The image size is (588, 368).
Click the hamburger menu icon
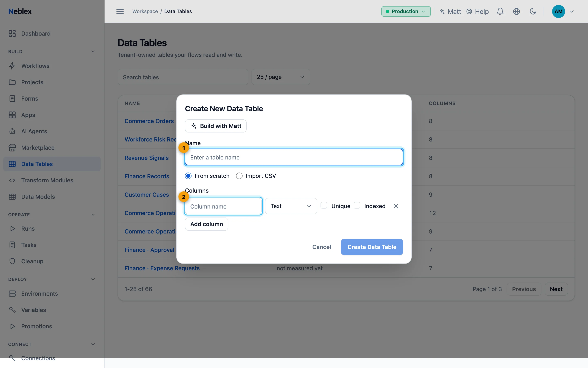(x=120, y=11)
